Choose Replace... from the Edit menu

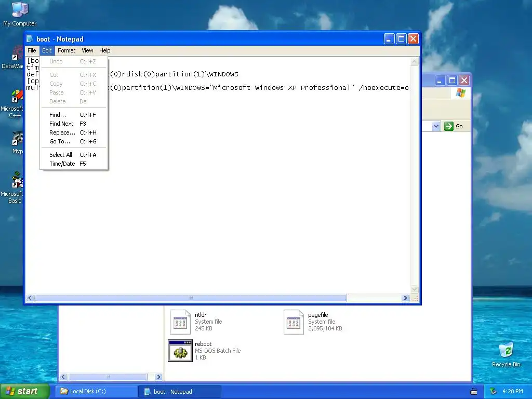coord(74,132)
